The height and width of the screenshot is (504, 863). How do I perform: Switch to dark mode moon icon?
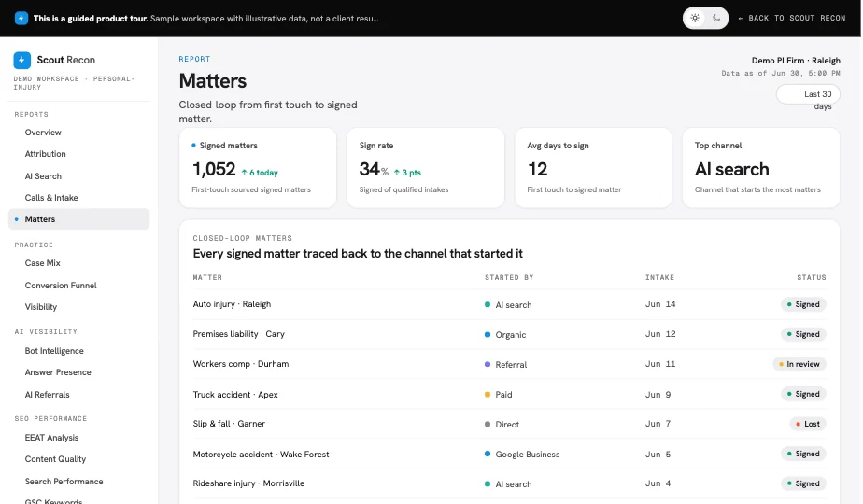pos(716,18)
